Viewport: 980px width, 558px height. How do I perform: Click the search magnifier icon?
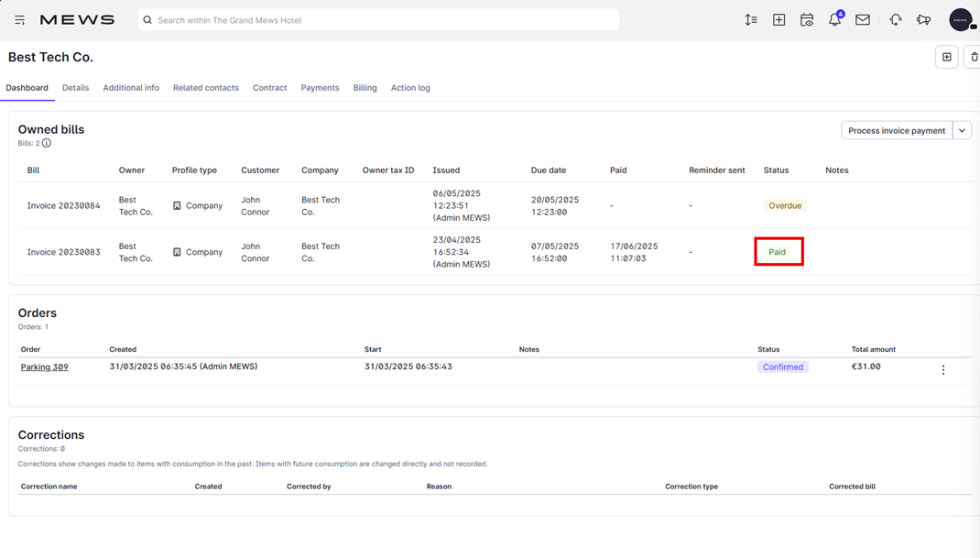click(x=147, y=20)
